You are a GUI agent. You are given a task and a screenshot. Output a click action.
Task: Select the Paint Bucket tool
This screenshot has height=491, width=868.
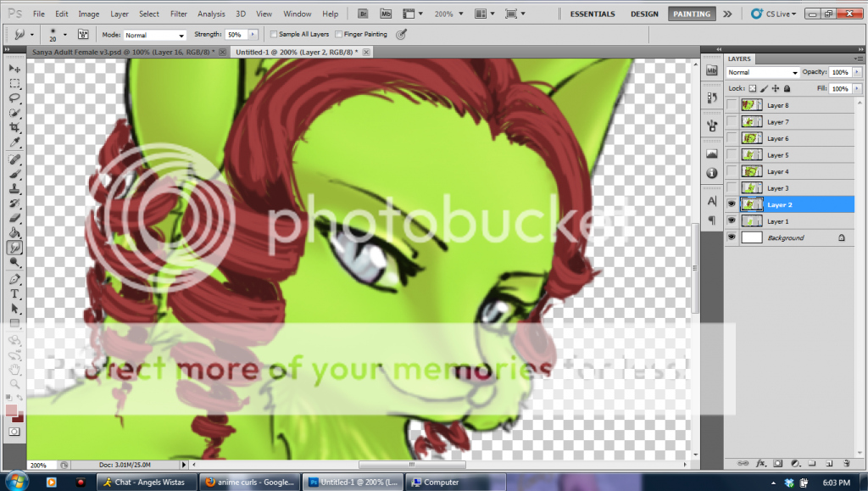pyautogui.click(x=14, y=232)
